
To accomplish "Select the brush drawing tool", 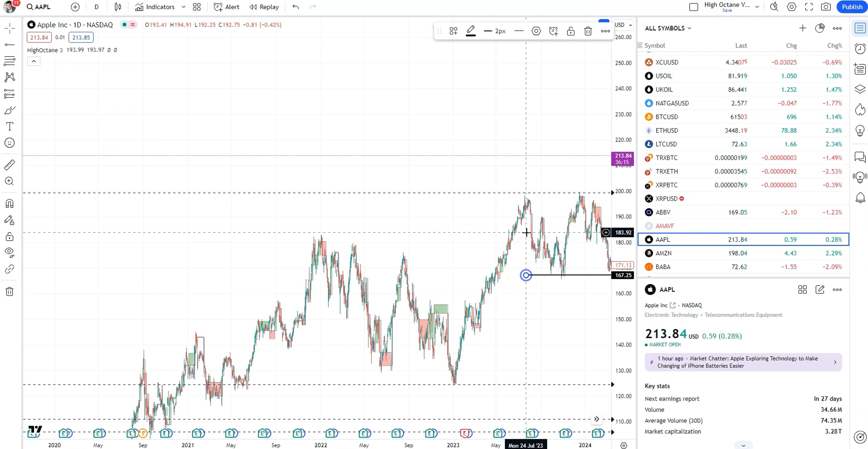I will tap(9, 110).
